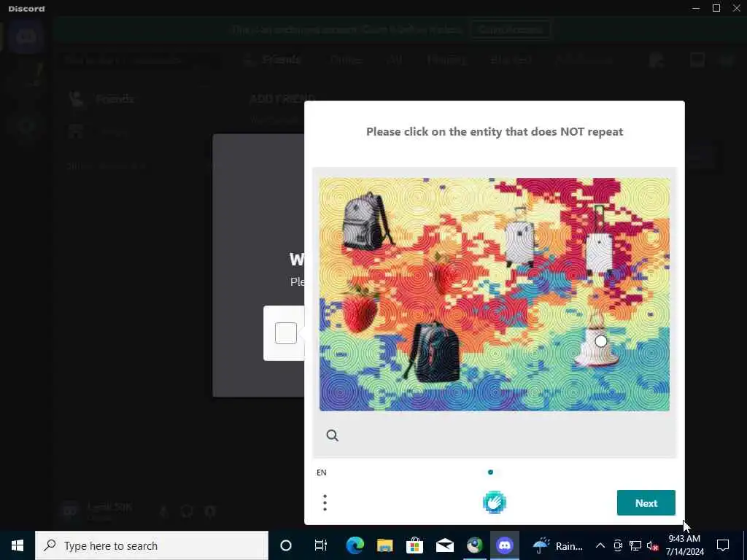Minimize the Discord window
Screen dimensions: 747x560
click(696, 8)
